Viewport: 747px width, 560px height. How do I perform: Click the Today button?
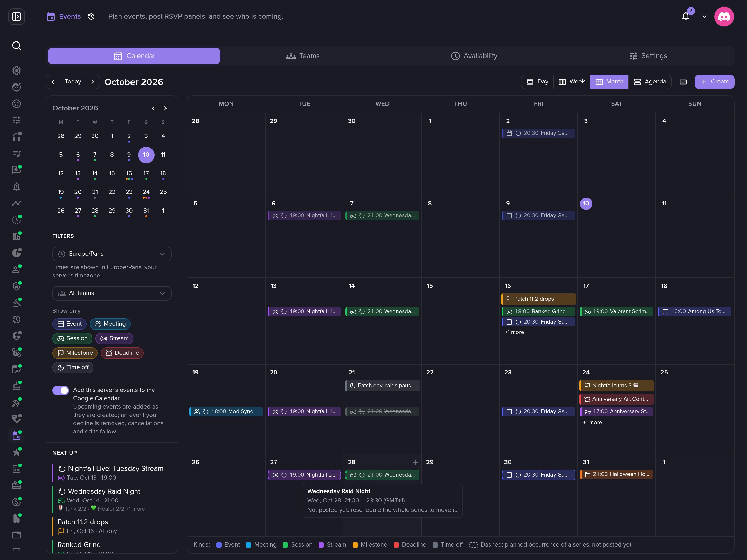[x=73, y=82]
